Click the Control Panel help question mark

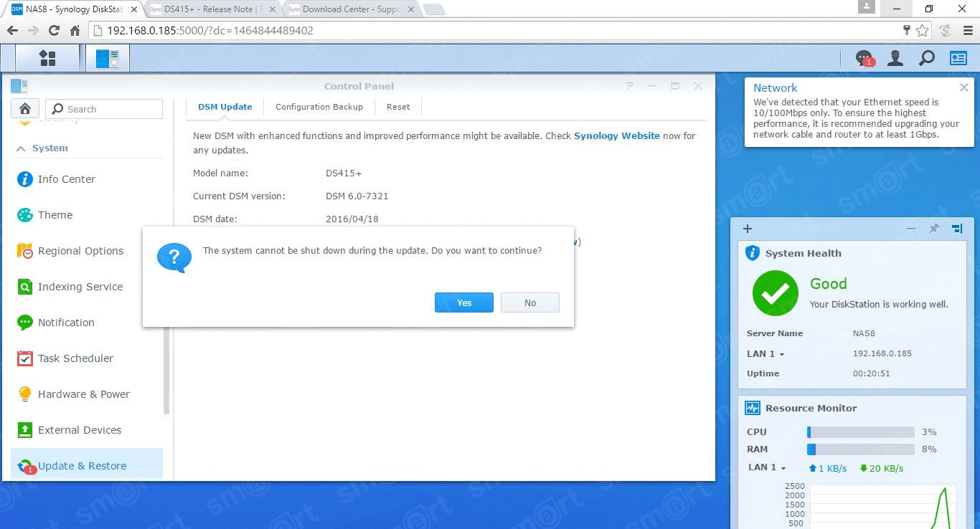tap(629, 86)
